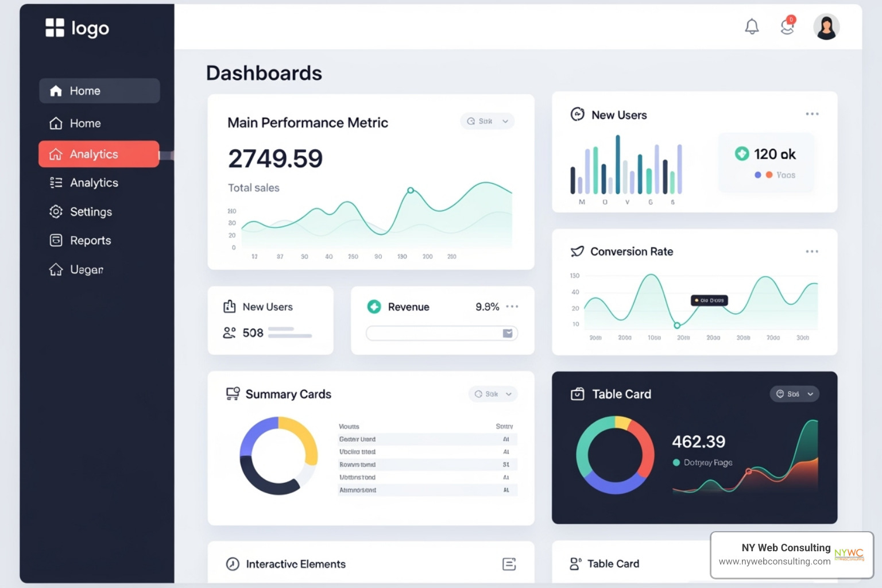
Task: Select the Atsmnorsent table row
Action: (x=428, y=490)
